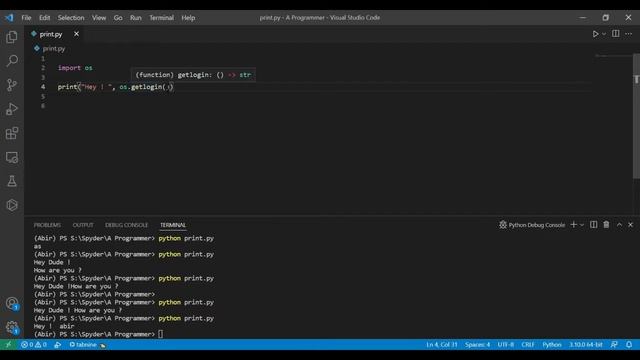Open the Remote Explorer view
The image size is (640, 360).
coord(12,157)
